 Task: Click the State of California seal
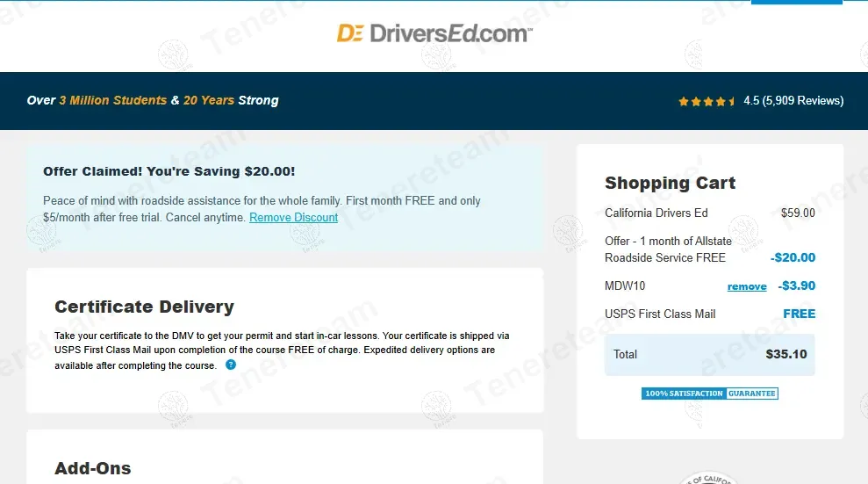pyautogui.click(x=711, y=480)
